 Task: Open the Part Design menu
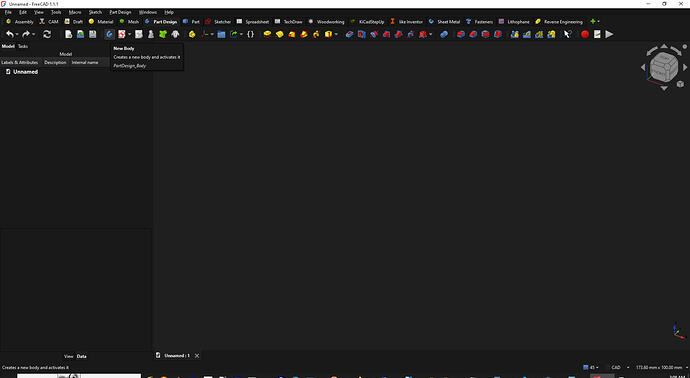120,12
